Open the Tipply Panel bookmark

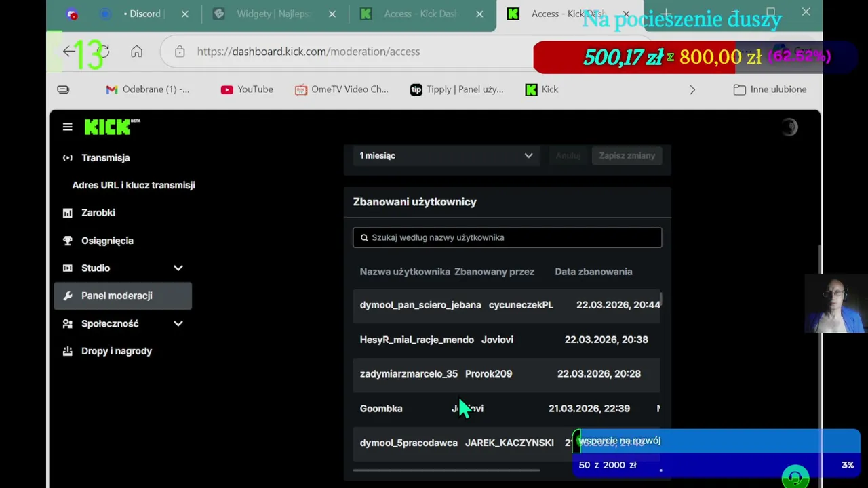tap(456, 89)
